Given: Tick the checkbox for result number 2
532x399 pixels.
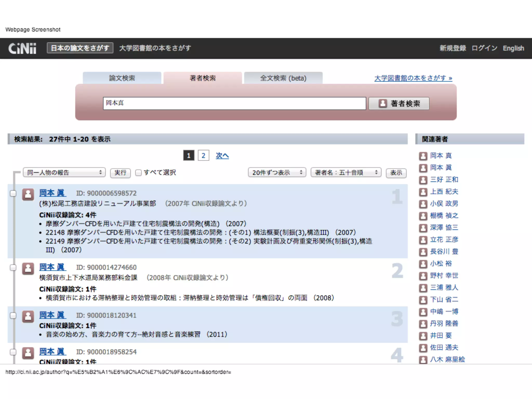Looking at the screenshot, I should [13, 268].
